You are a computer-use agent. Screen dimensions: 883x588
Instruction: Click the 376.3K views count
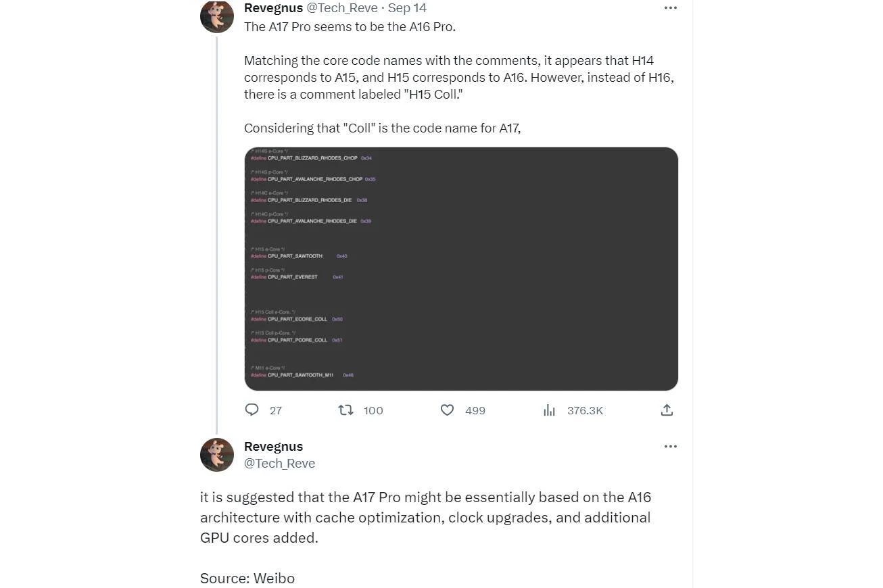click(585, 410)
